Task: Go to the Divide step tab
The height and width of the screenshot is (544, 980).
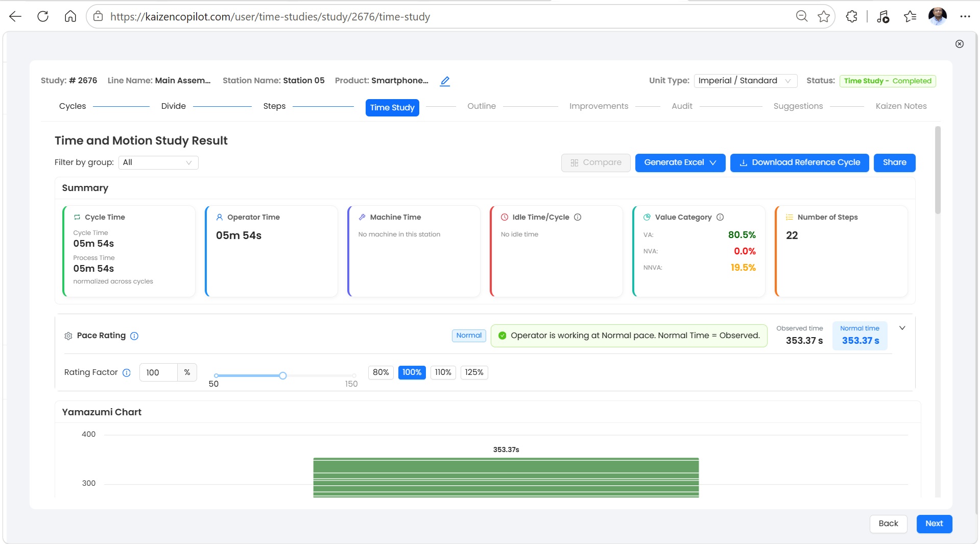Action: [173, 106]
